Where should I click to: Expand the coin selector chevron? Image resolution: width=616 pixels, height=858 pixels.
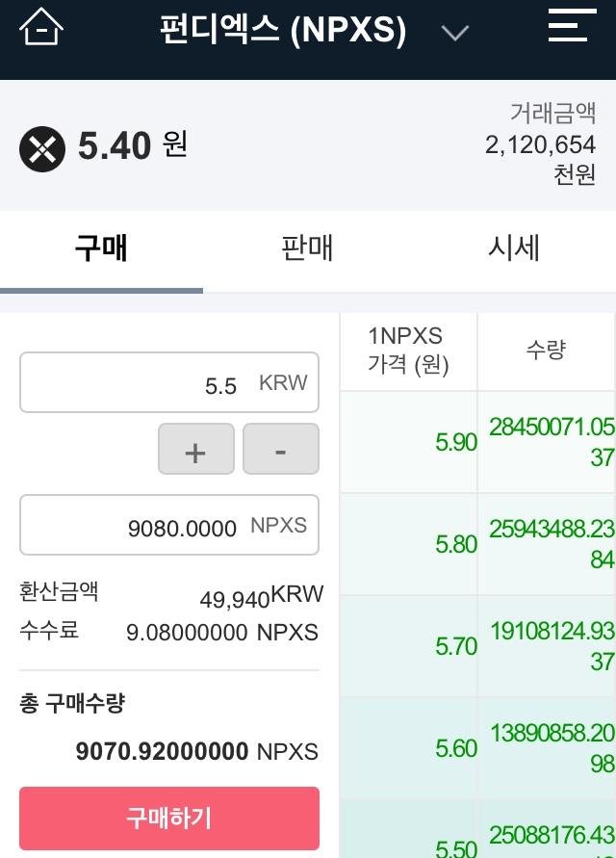454,33
